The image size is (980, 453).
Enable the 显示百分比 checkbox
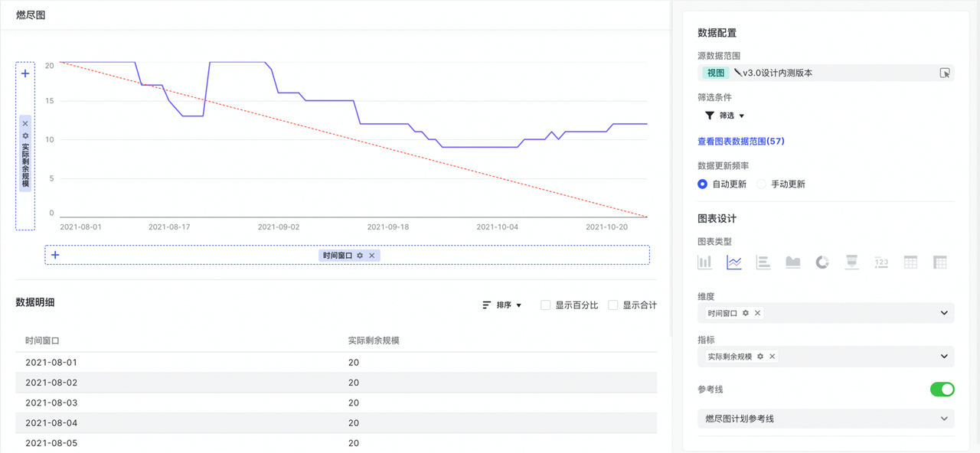click(x=546, y=305)
